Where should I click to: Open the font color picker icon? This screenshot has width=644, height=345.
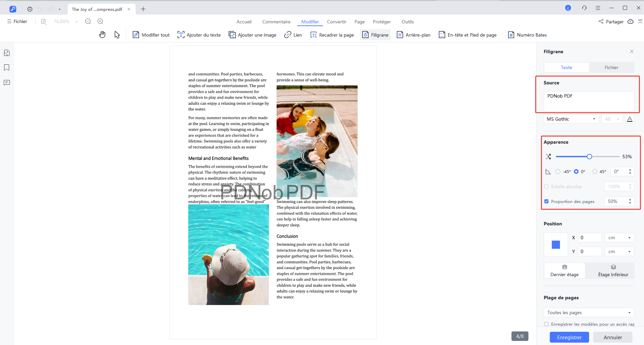click(x=630, y=119)
